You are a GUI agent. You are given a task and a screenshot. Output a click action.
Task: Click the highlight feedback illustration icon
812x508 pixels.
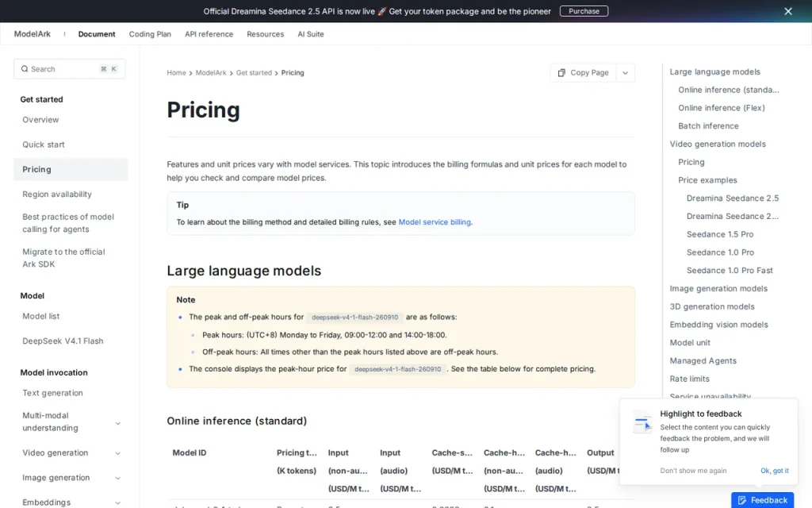pyautogui.click(x=642, y=422)
